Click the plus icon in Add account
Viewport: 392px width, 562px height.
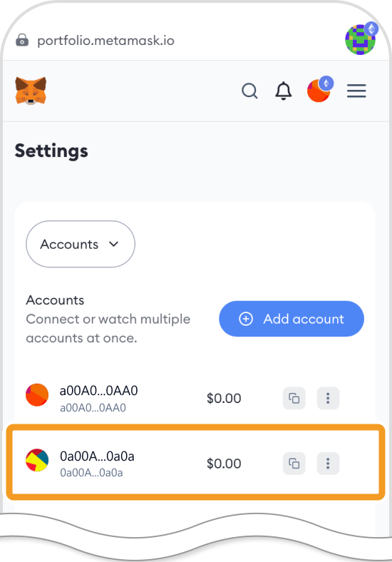pos(246,319)
